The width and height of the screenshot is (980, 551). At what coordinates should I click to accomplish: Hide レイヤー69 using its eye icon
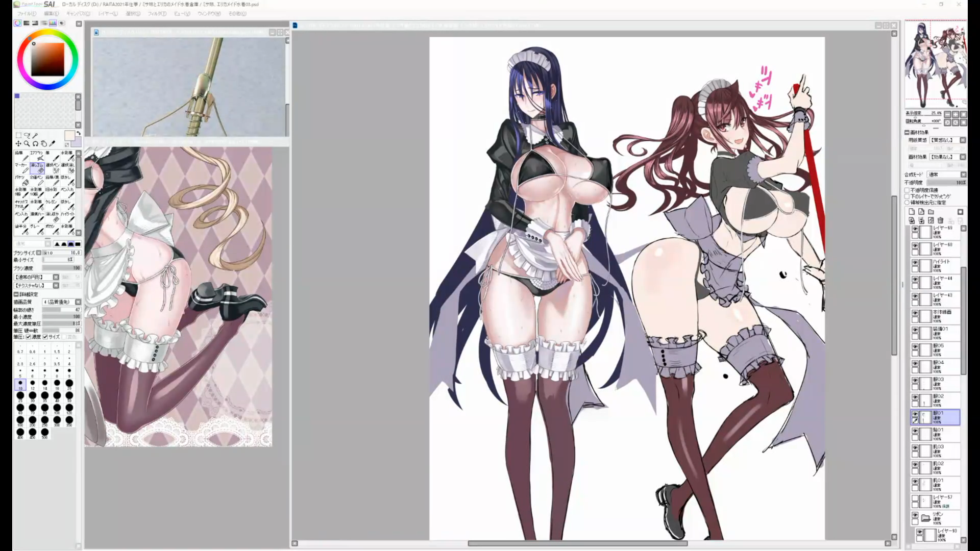click(915, 229)
